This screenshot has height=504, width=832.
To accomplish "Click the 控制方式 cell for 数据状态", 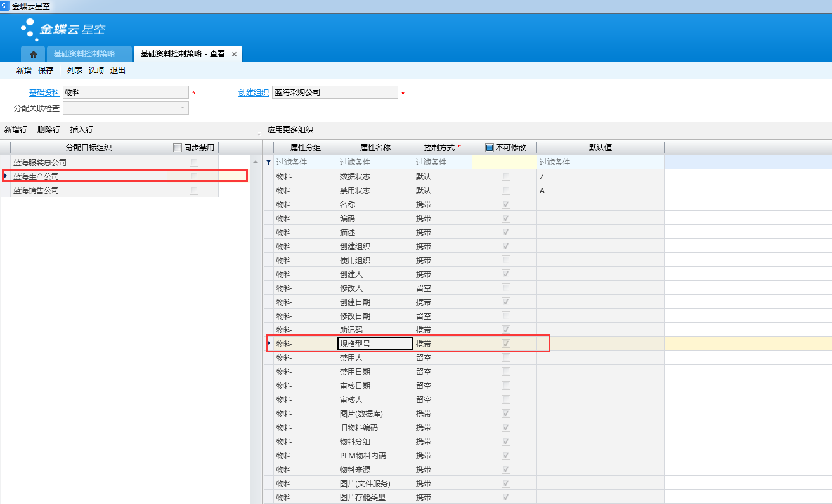I will point(443,176).
